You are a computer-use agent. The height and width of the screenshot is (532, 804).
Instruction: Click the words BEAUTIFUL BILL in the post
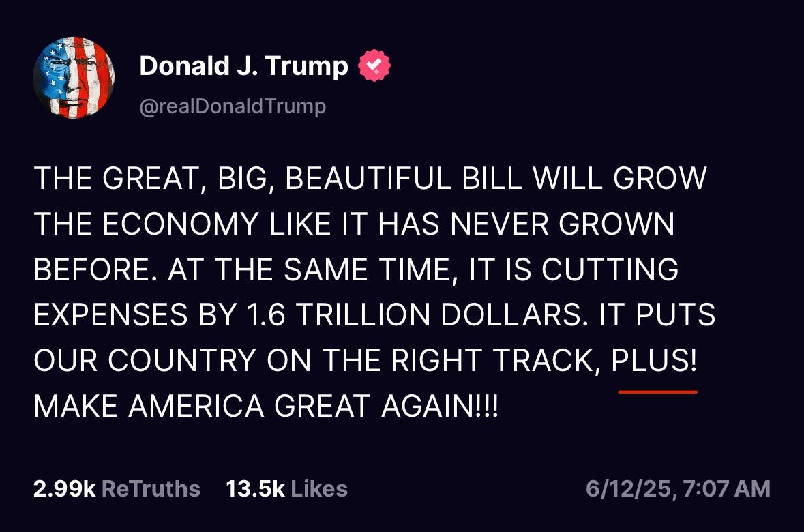pos(402,179)
